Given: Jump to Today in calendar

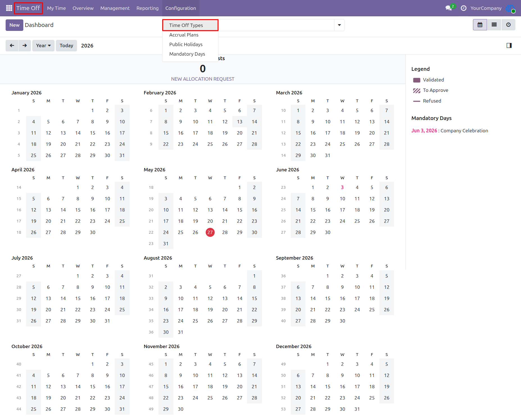Looking at the screenshot, I should click(x=66, y=46).
